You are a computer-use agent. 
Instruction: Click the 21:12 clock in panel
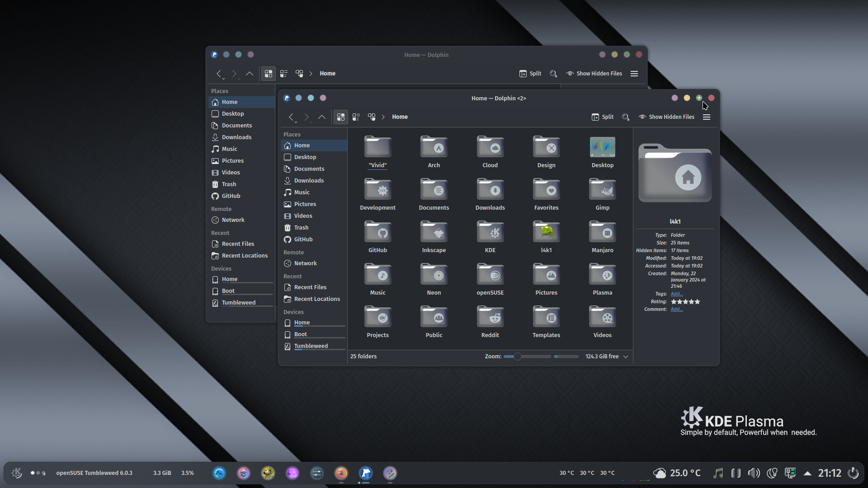(x=830, y=473)
